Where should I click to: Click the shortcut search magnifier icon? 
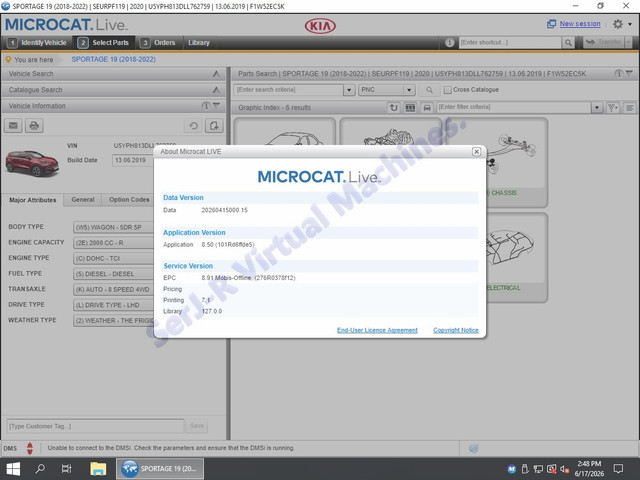568,42
